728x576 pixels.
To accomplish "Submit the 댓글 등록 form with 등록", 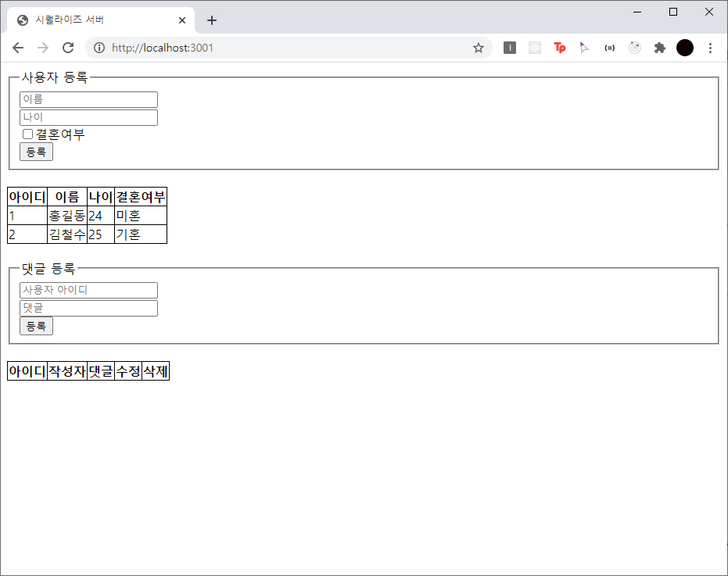I will coord(36,326).
